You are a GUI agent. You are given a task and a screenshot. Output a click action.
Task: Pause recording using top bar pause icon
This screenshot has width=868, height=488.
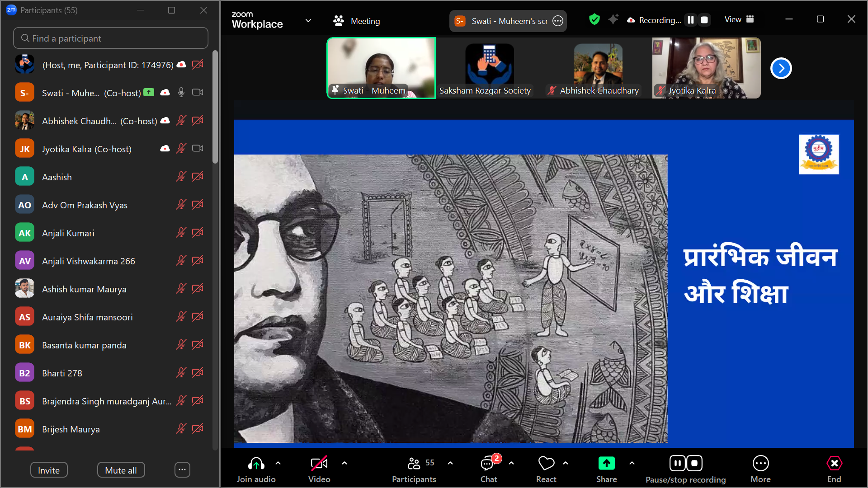691,20
